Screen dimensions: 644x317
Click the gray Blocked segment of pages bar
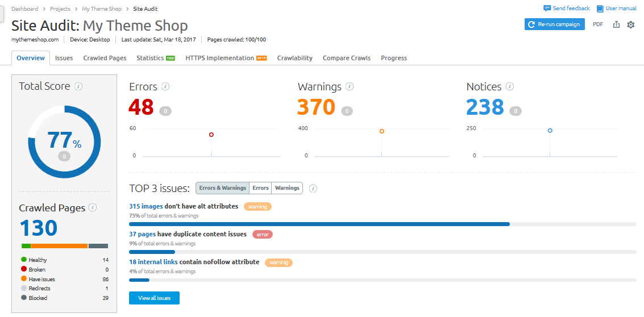click(98, 246)
